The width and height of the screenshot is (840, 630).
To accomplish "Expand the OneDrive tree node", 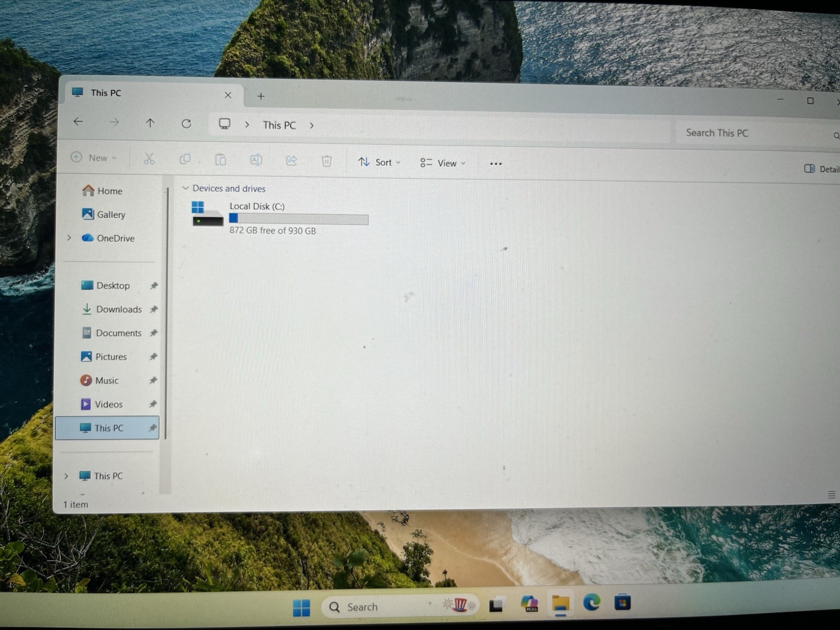I will (69, 238).
